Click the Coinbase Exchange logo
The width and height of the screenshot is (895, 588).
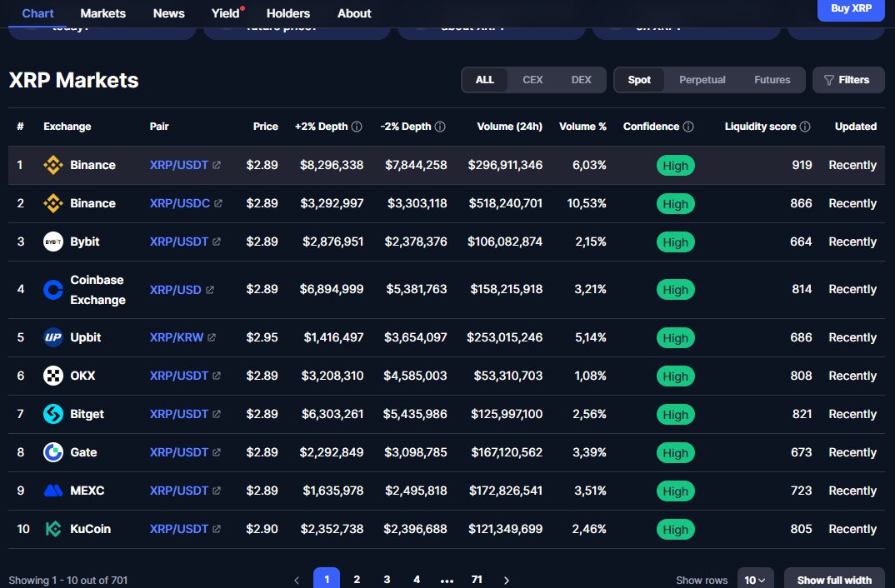(53, 290)
